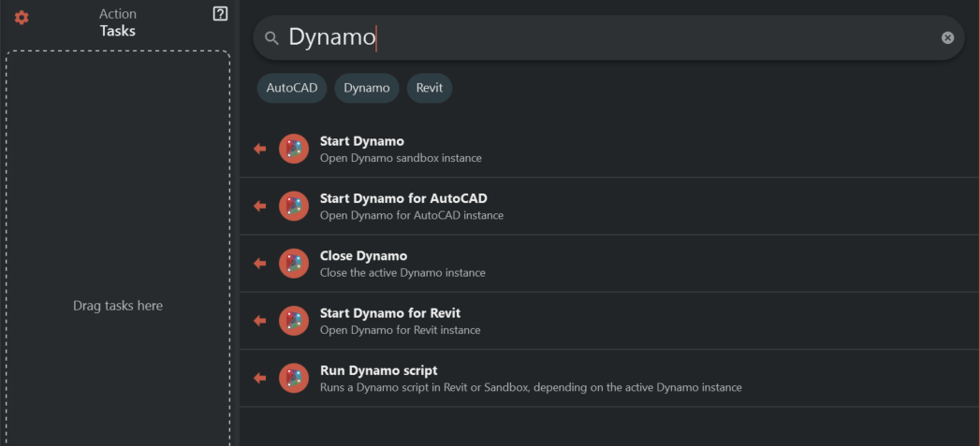980x446 pixels.
Task: Click 'Open Dynamo for Revit instance' description
Action: [400, 330]
